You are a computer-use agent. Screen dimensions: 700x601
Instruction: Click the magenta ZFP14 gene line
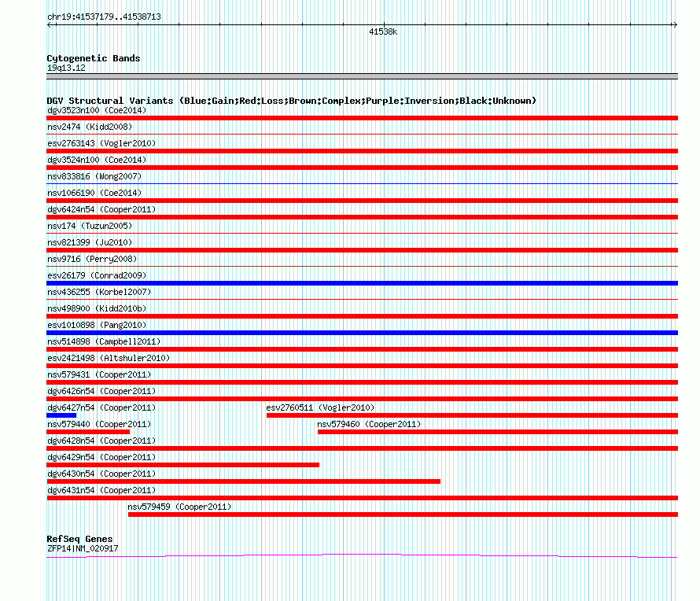362,555
